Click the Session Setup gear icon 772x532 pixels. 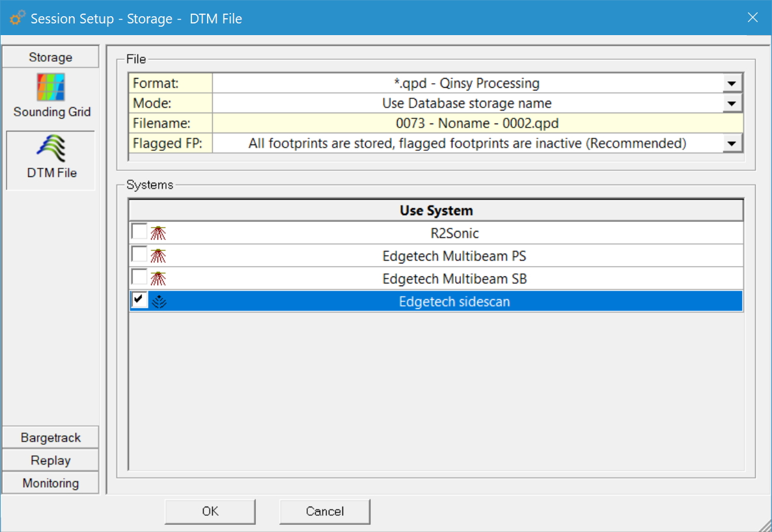coord(18,18)
